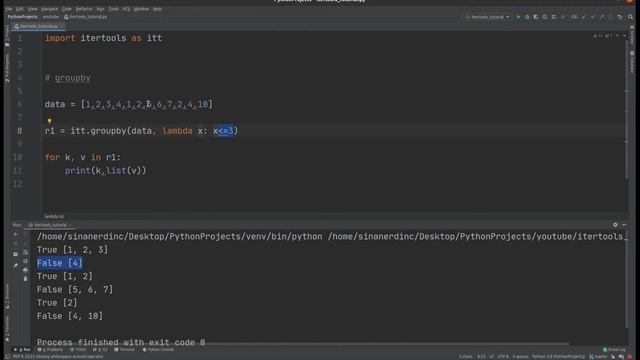Click the UTF-8 encoding status bar entry
The width and height of the screenshot is (640, 360).
pos(502,357)
